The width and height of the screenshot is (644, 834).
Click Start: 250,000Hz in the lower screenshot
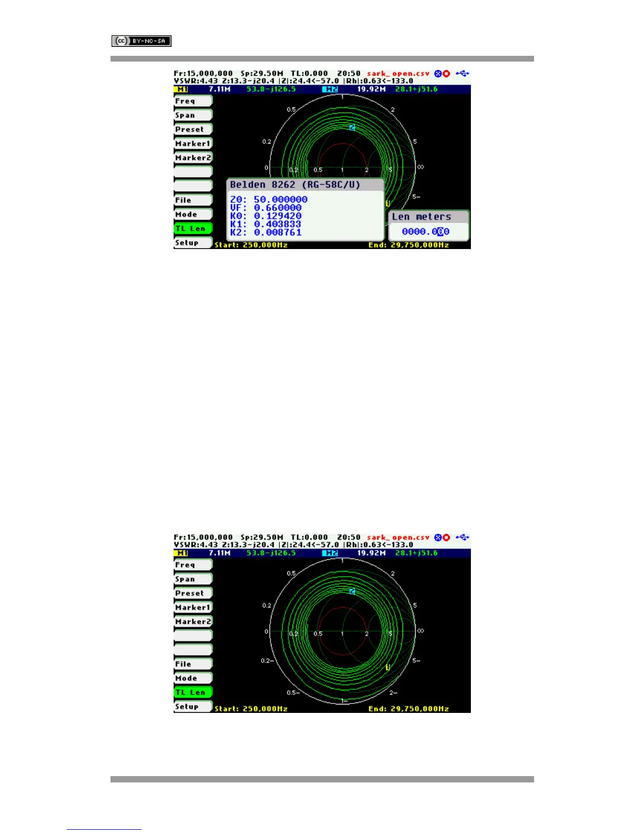coord(251,709)
